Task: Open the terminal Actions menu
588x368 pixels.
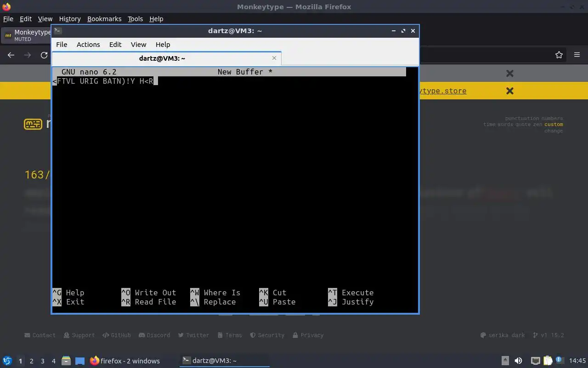Action: pos(88,45)
